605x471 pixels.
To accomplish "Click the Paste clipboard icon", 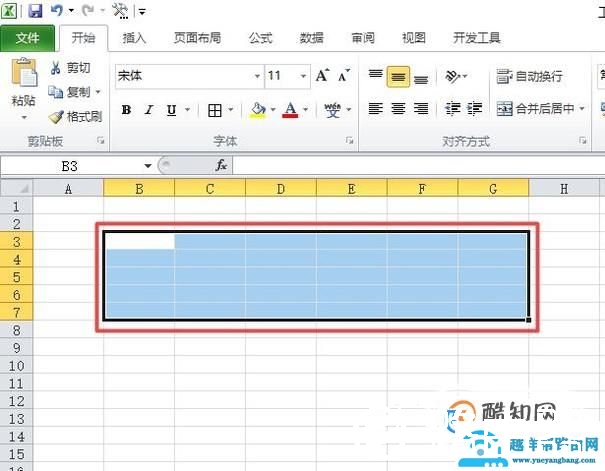I will pyautogui.click(x=24, y=72).
